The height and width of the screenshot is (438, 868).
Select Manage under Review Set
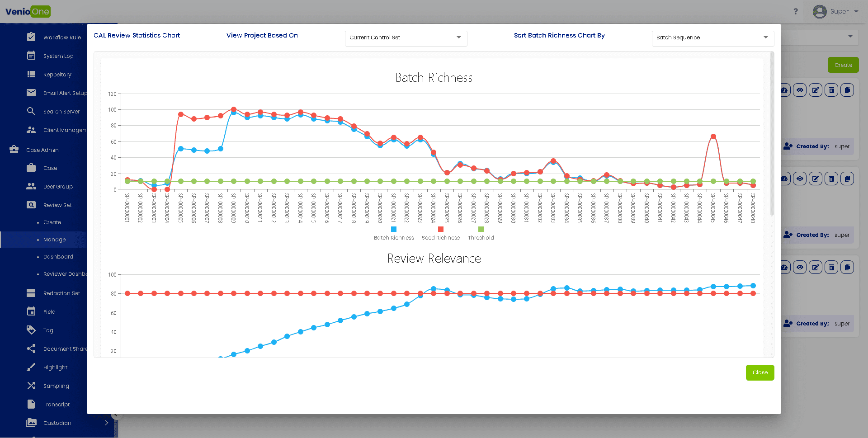(55, 240)
